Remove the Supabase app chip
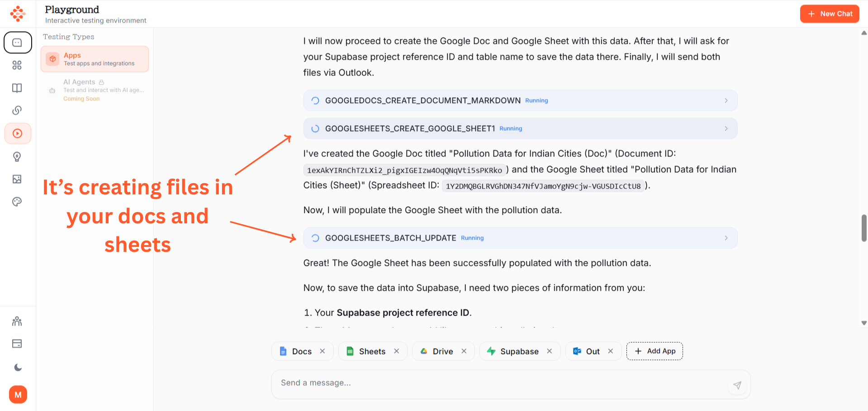The width and height of the screenshot is (868, 411). coord(550,351)
